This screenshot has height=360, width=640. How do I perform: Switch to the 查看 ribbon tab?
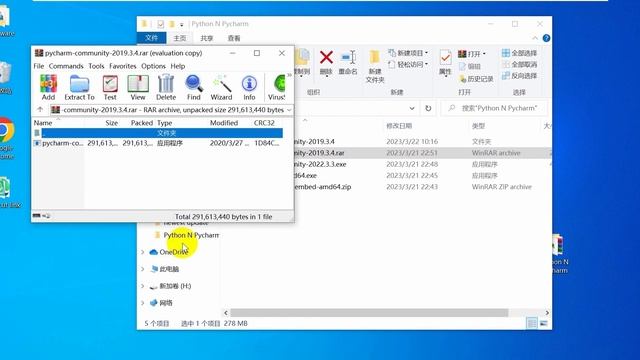point(234,38)
